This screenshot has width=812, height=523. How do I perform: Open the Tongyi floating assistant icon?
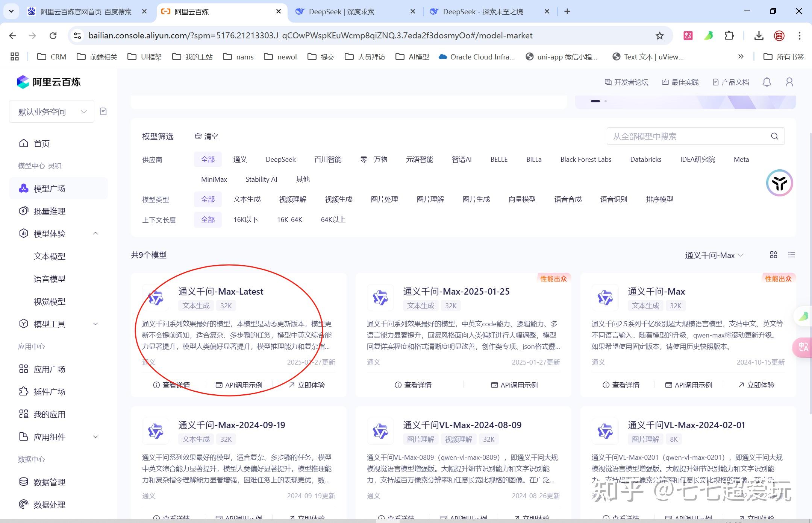(780, 183)
